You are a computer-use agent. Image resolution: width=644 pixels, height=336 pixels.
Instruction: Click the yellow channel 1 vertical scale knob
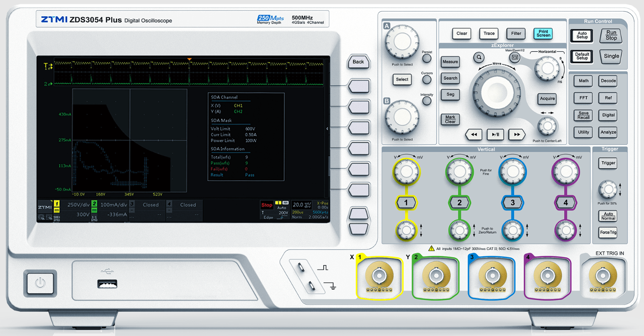click(406, 172)
